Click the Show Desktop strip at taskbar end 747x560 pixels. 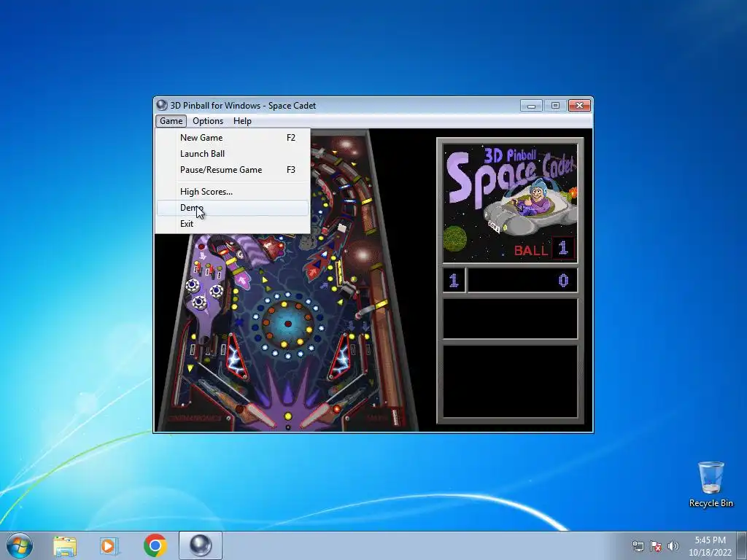pyautogui.click(x=743, y=545)
